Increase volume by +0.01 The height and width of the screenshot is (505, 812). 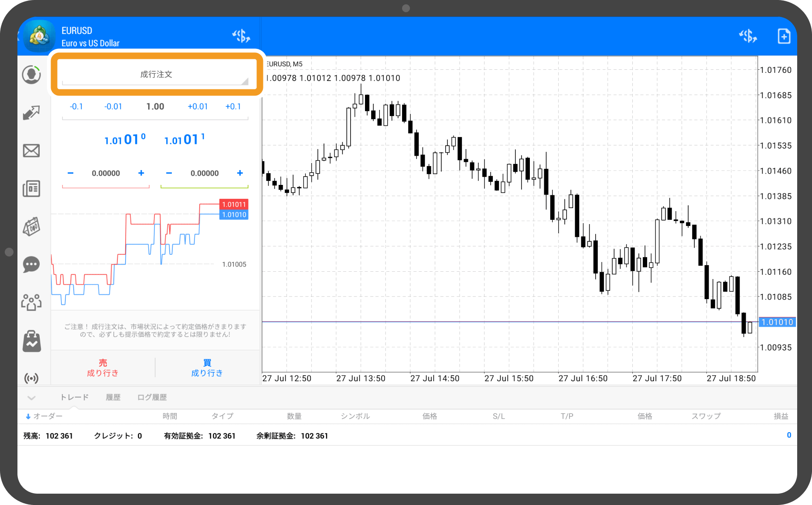[198, 106]
